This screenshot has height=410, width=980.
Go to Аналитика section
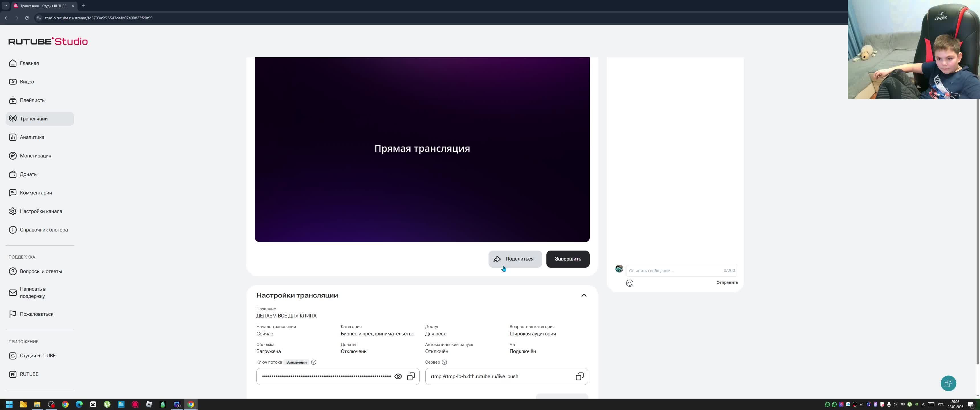coord(32,137)
